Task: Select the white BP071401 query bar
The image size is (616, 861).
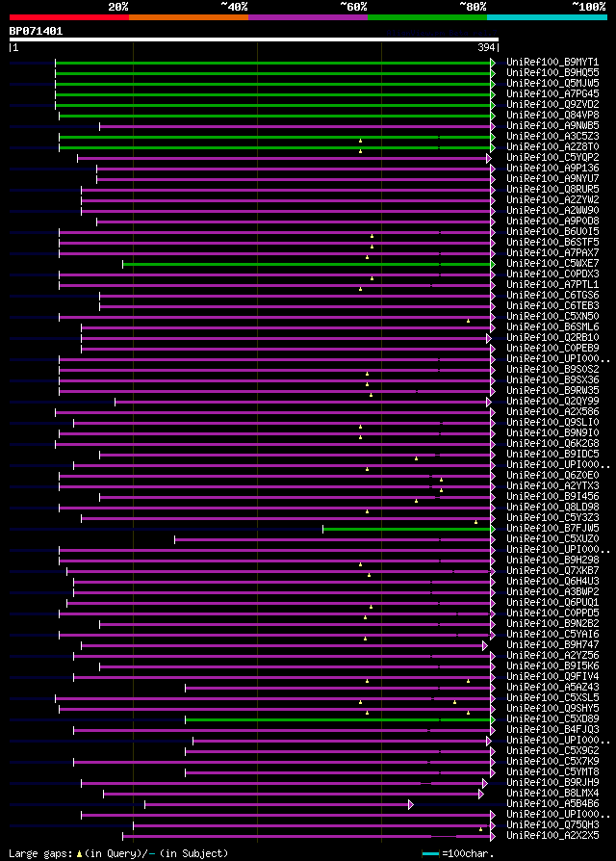Action: pyautogui.click(x=253, y=39)
